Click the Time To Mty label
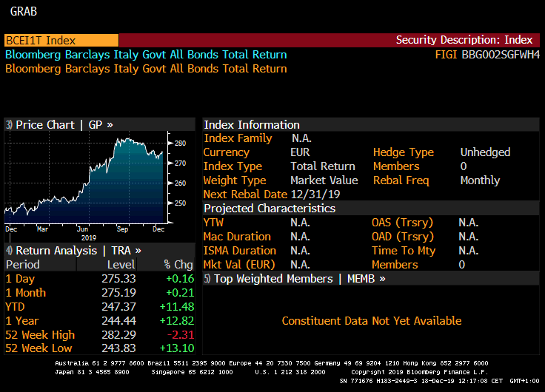The height and width of the screenshot is (392, 545). click(404, 251)
